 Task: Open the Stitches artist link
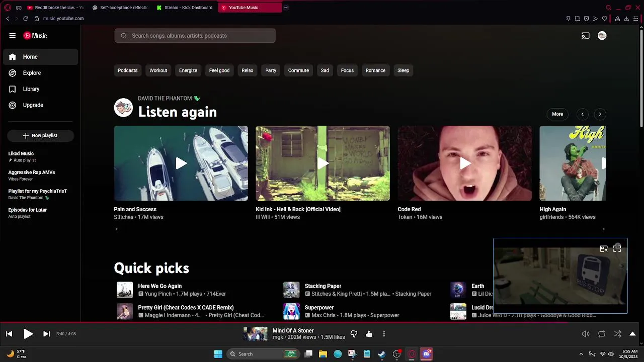tap(124, 217)
